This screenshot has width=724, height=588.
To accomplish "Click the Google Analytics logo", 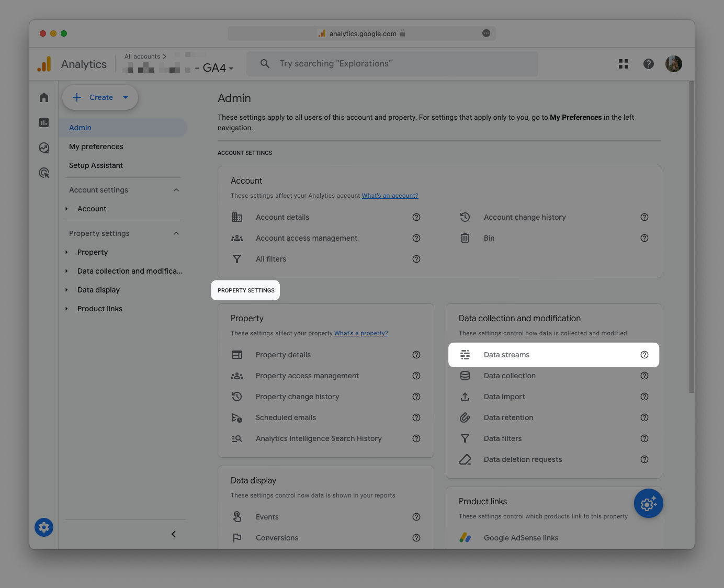I will 44,64.
